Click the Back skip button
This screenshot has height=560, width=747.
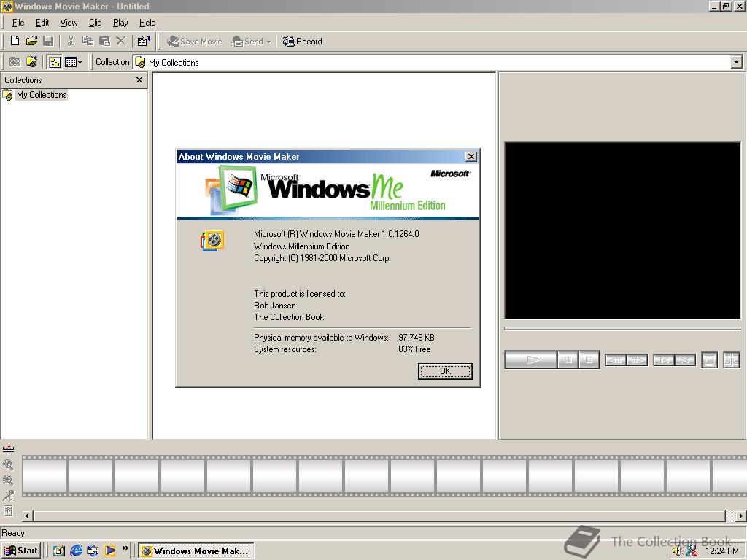coord(664,360)
